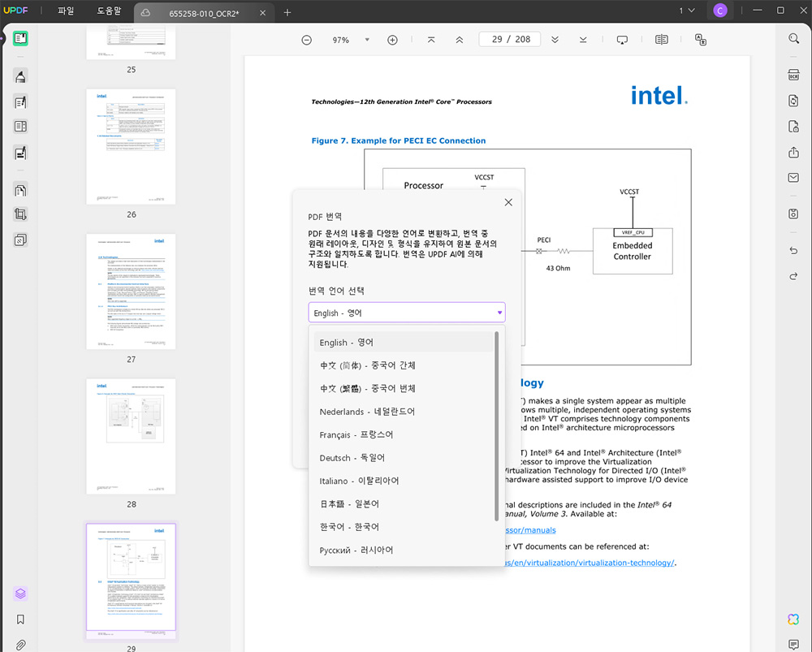Open the Organize Pages tool
812x652 pixels.
click(x=20, y=190)
